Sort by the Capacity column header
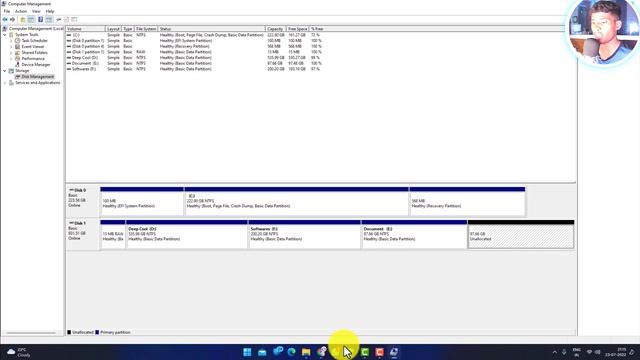This screenshot has height=360, width=640. point(275,29)
